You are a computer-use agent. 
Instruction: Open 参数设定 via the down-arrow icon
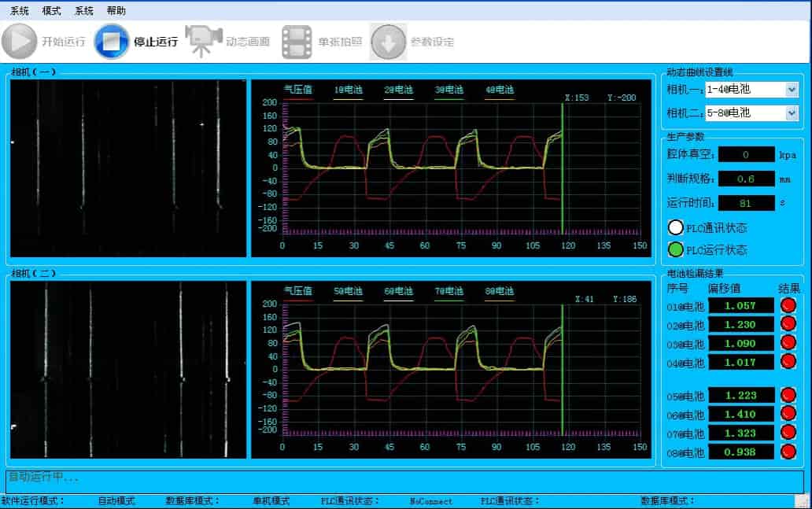388,42
